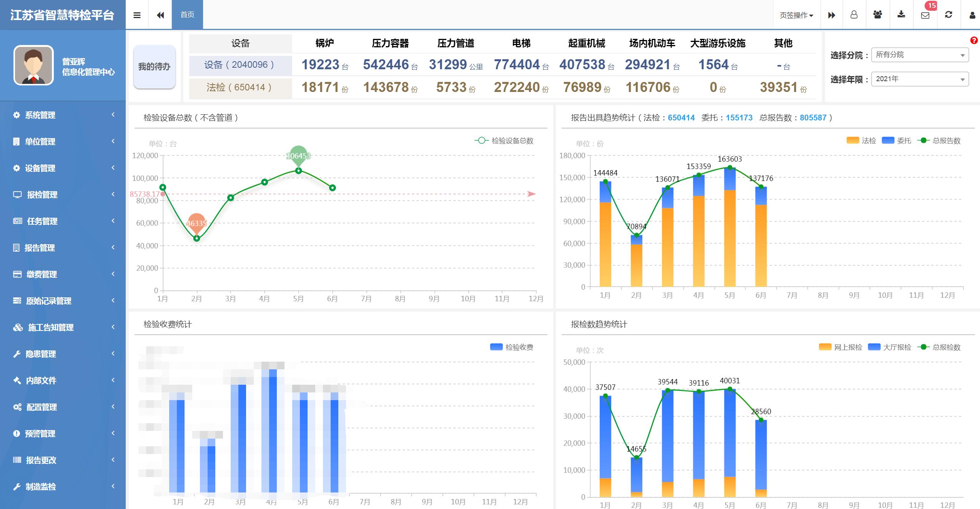The image size is (980, 509).
Task: Expand the 缴费管理 chevron
Action: click(113, 274)
